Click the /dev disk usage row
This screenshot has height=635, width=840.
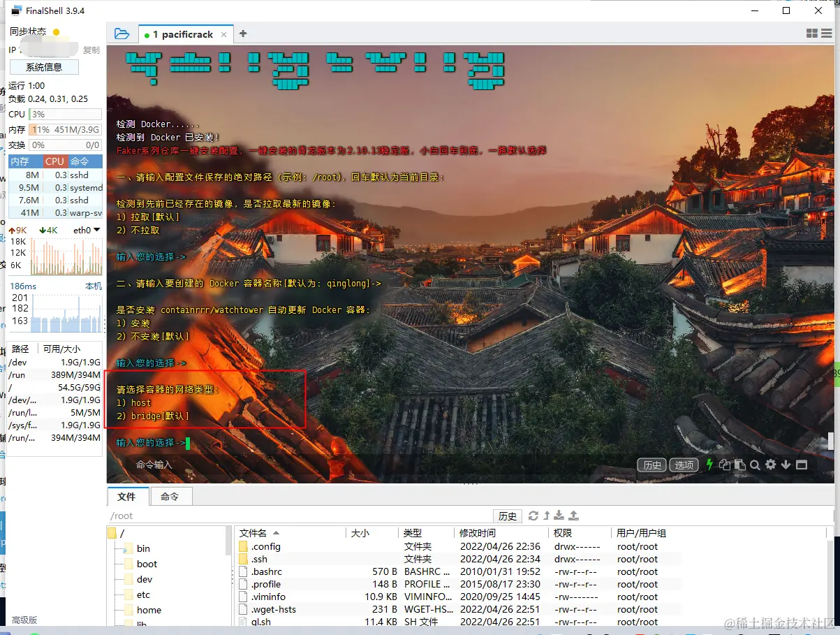pos(55,362)
